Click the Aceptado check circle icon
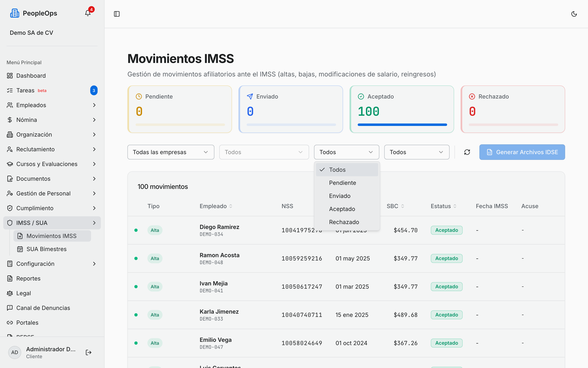Screen dimensions: 588x368 [x=361, y=97]
